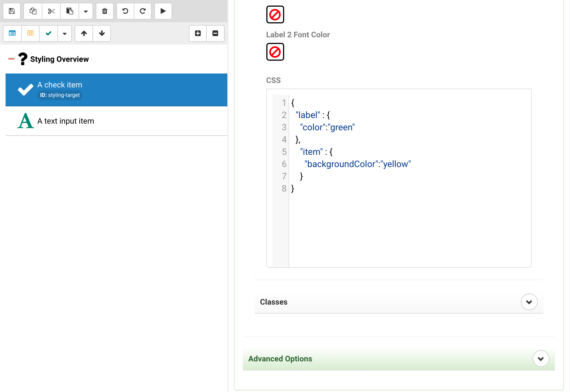The width and height of the screenshot is (570, 392).
Task: Select 'A text input item'
Action: [x=66, y=121]
